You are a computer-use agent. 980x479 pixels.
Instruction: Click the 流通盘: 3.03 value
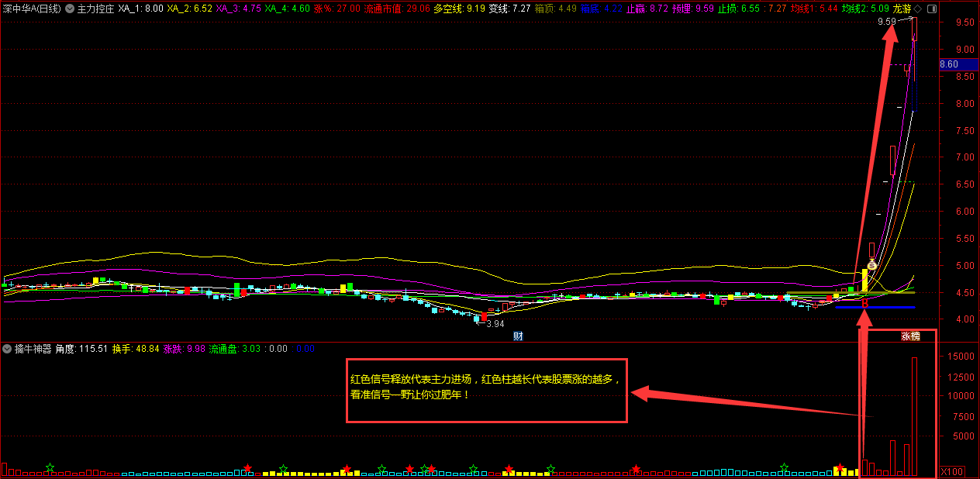pos(234,349)
